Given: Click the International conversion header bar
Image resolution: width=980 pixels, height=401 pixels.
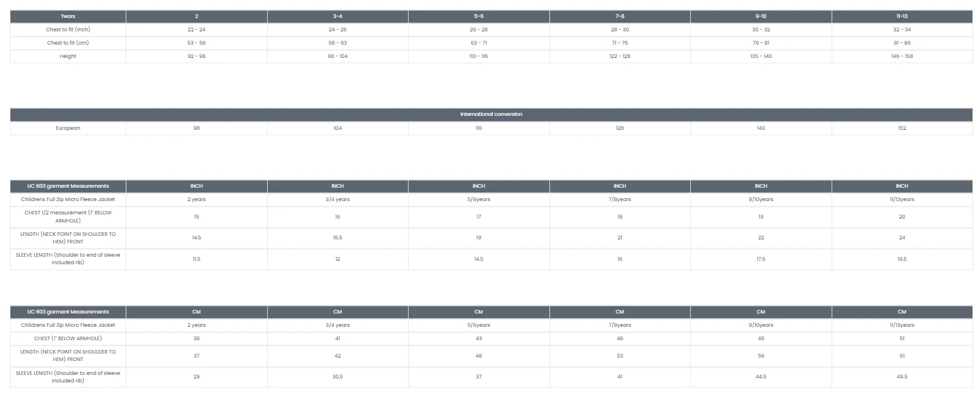Looking at the screenshot, I should 491,114.
